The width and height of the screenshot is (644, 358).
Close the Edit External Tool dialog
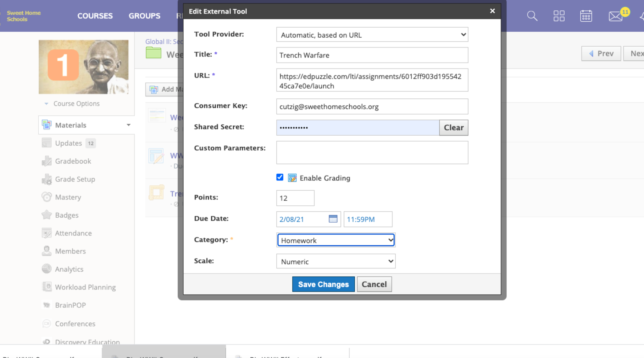pyautogui.click(x=492, y=11)
